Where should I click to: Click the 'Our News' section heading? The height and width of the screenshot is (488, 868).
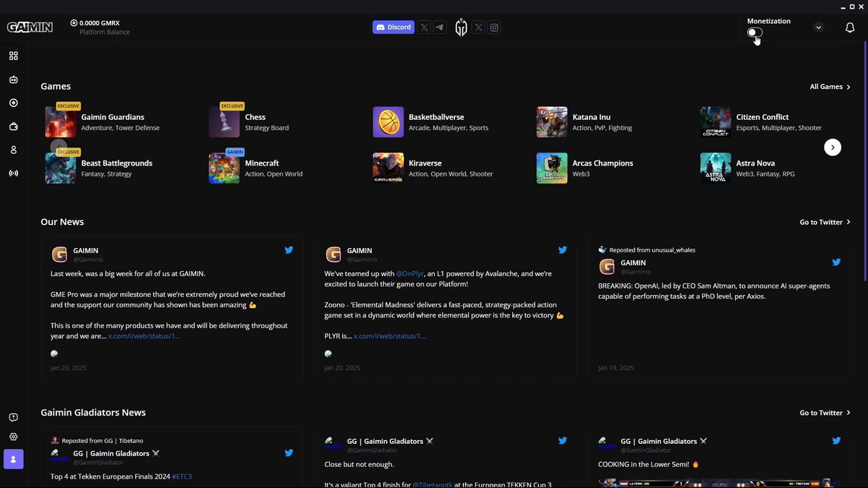(62, 222)
